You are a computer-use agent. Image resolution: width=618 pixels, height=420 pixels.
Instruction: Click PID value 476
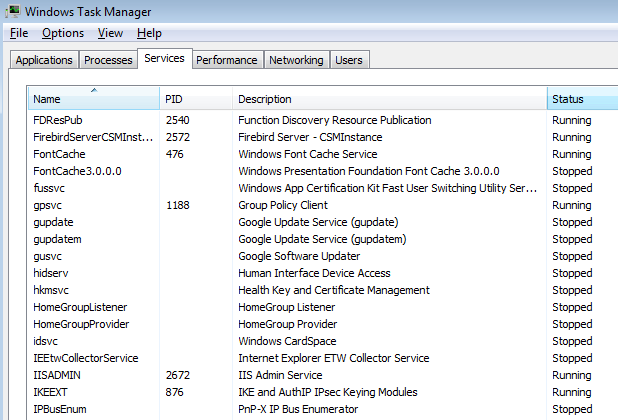pos(175,154)
